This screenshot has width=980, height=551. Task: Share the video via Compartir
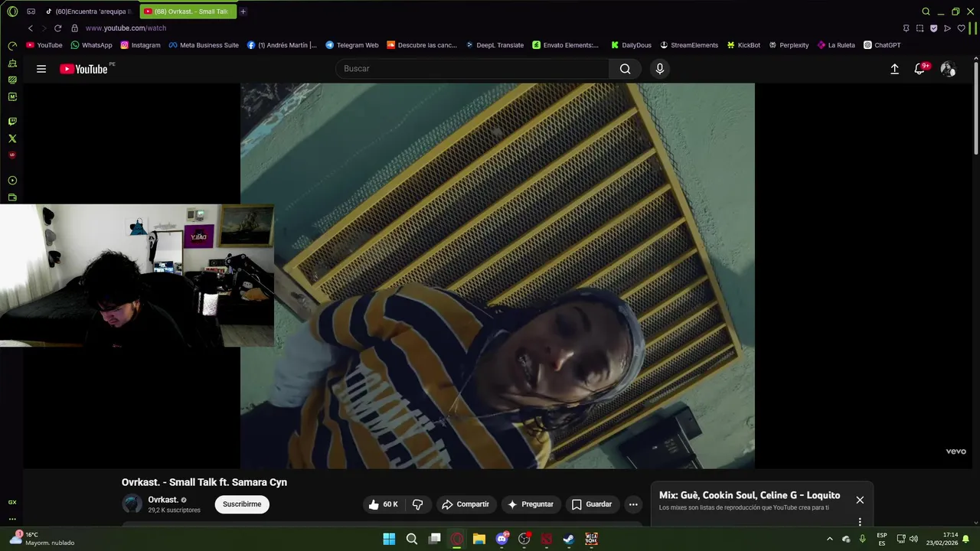tap(465, 504)
